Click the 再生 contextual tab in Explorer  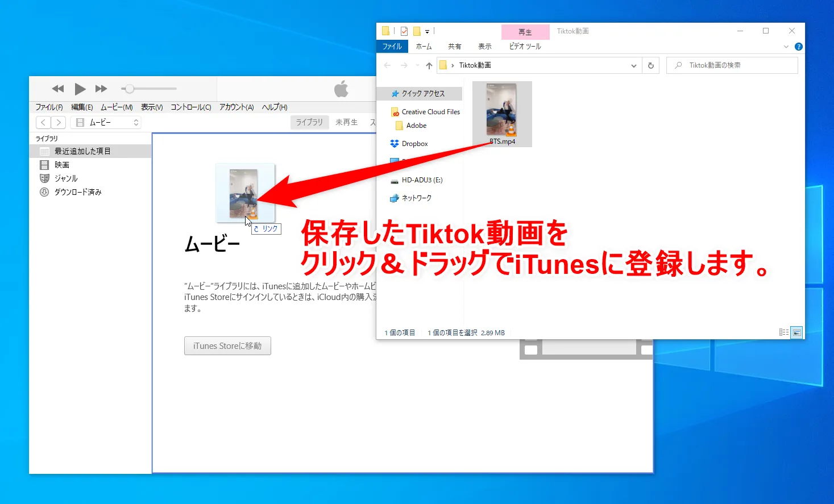pyautogui.click(x=525, y=32)
